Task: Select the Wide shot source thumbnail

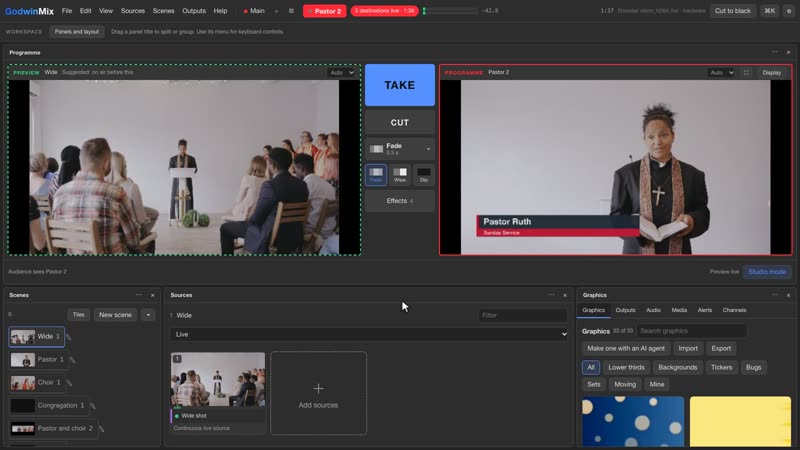Action: (218, 380)
